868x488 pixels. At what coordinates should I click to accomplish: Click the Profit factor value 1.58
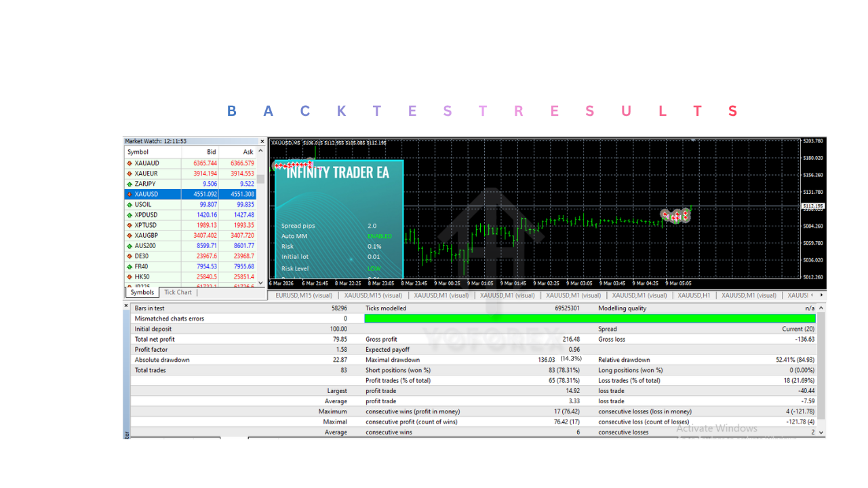tap(341, 350)
